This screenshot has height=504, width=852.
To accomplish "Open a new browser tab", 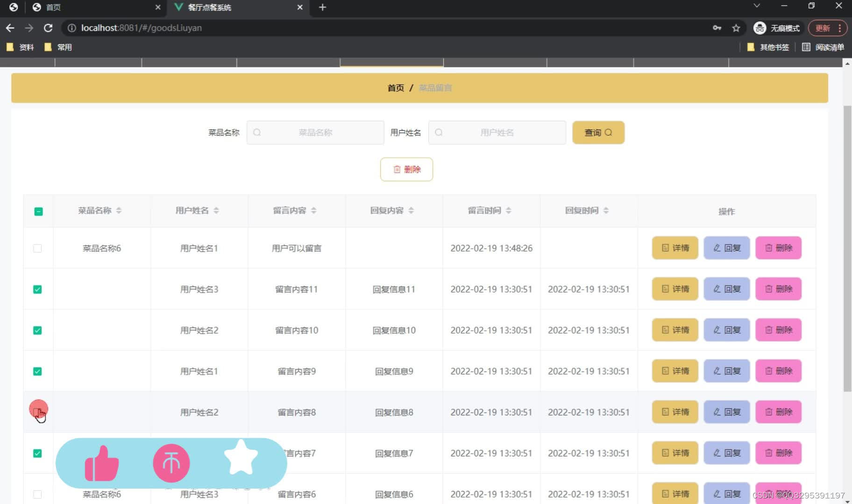I will pos(322,7).
